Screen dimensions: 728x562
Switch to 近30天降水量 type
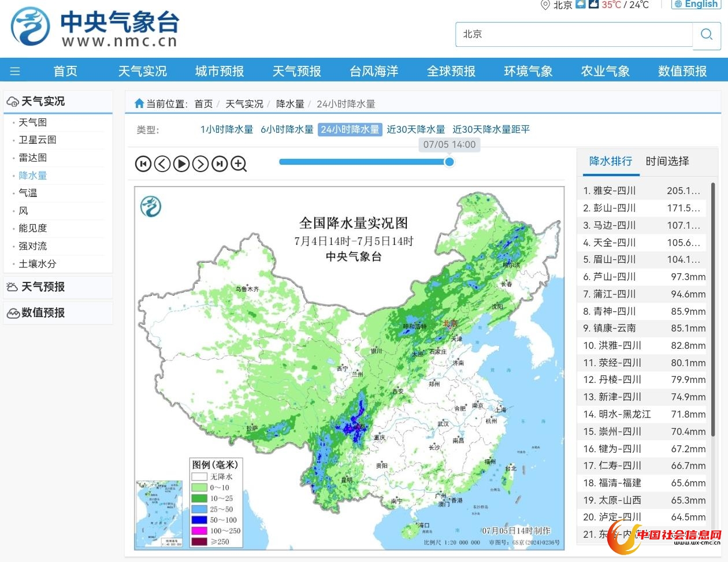415,129
